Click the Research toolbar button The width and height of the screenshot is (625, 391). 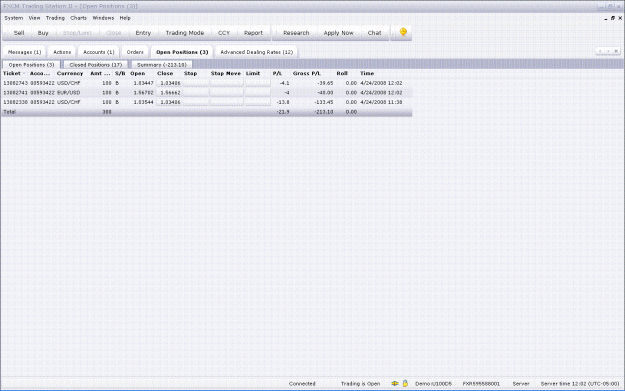coord(296,33)
